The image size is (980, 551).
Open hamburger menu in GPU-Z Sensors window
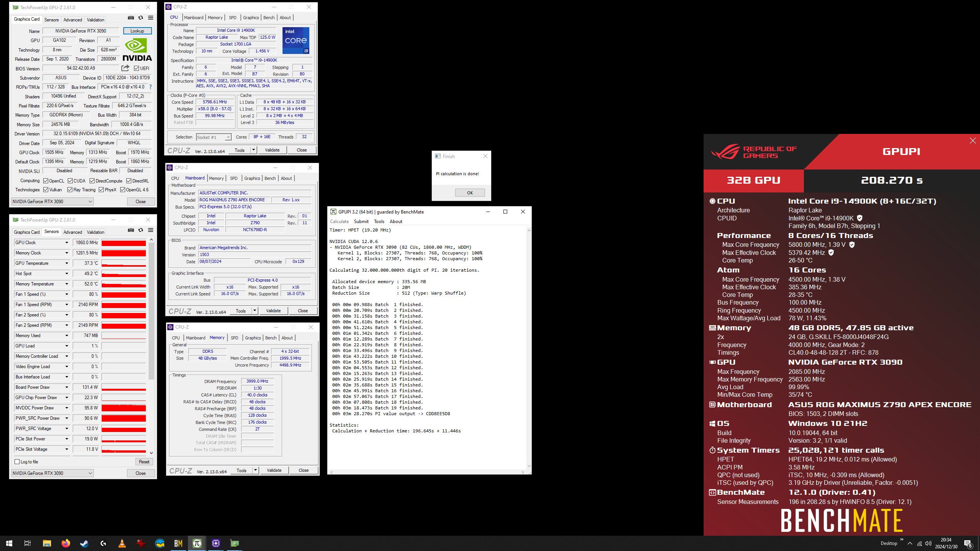(150, 230)
